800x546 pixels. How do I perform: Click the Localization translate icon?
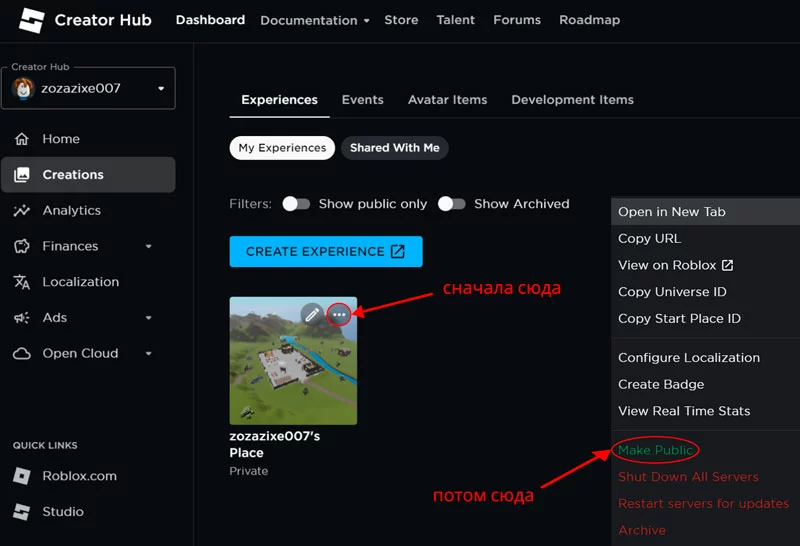tap(22, 282)
